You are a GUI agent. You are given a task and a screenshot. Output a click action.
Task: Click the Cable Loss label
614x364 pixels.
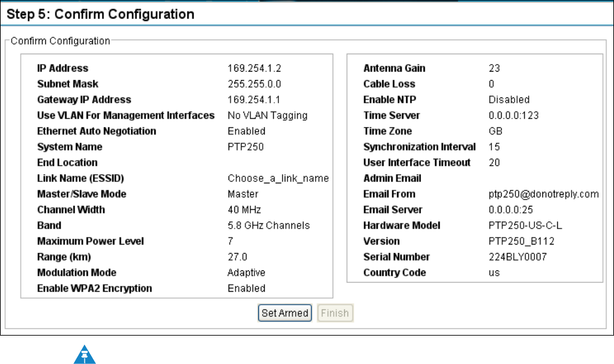point(389,84)
